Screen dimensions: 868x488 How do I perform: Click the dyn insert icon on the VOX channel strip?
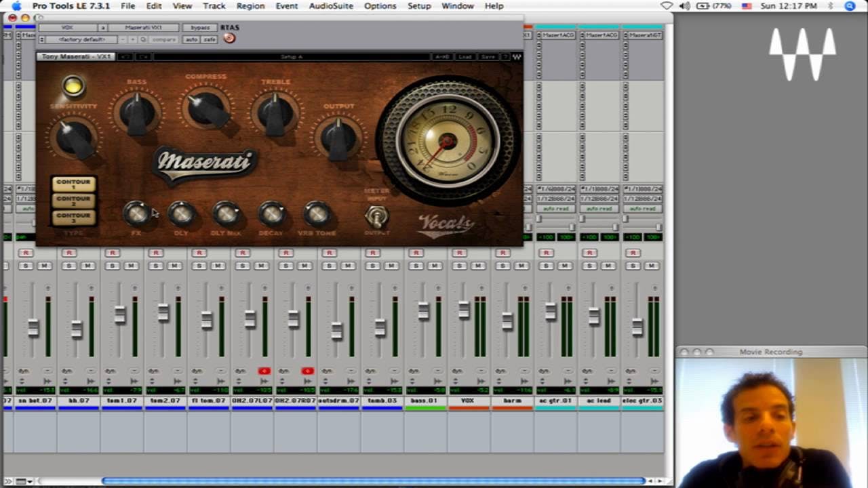(x=456, y=371)
